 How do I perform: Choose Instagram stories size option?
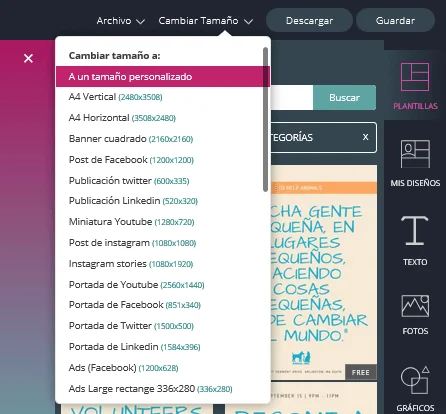[x=131, y=264]
